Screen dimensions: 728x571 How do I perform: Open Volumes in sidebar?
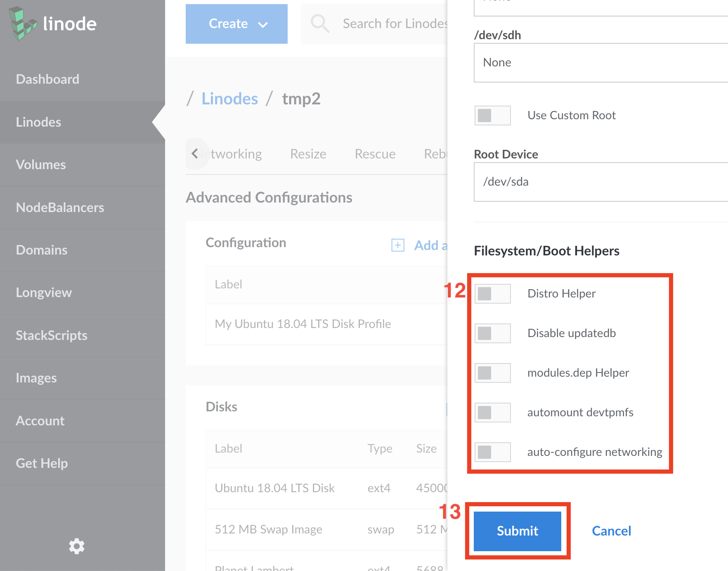83,165
